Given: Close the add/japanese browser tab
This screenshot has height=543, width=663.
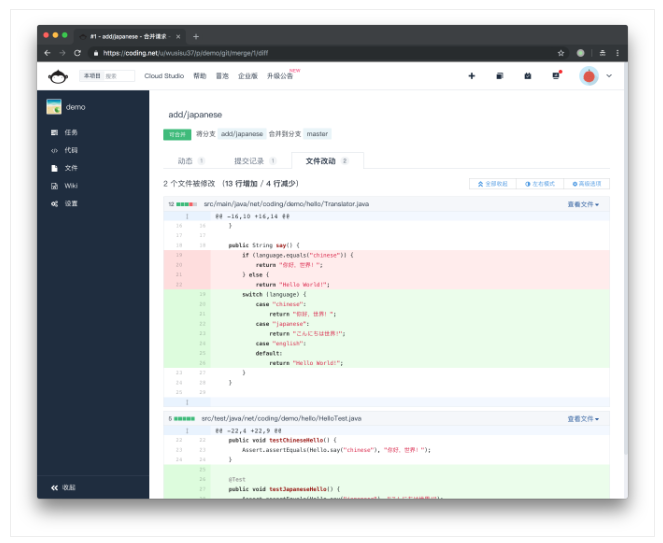Looking at the screenshot, I should tap(178, 36).
